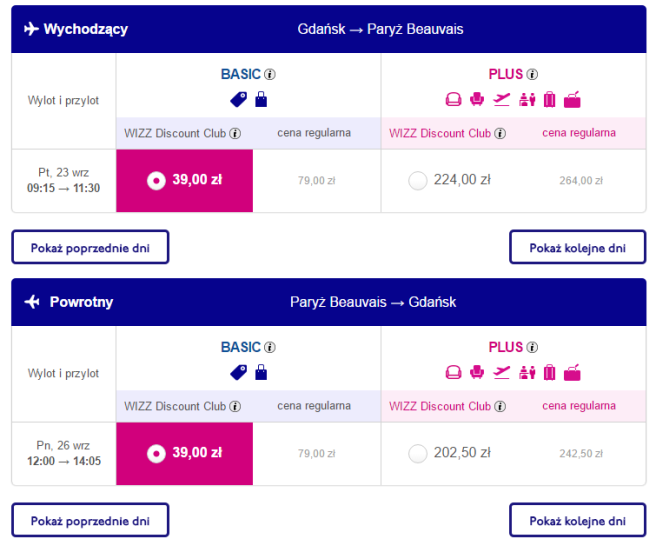The height and width of the screenshot is (539, 650).
Task: Click the airport check-in icon under outgoing PLUS
Action: click(527, 100)
